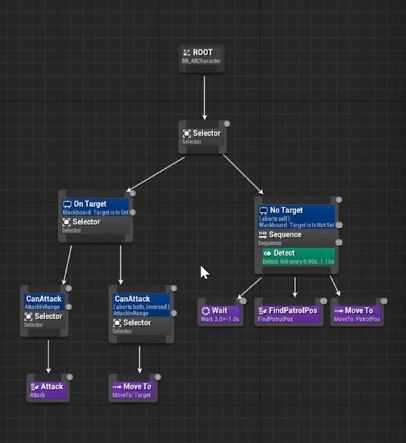Screen dimensions: 406x443
Task: Click the execution badge on Wait node
Action: [x=243, y=301]
